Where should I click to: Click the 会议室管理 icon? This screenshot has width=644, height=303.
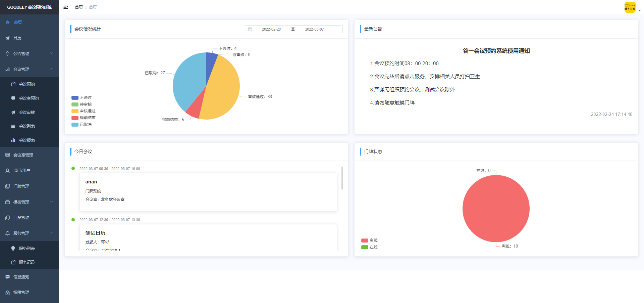(x=8, y=155)
